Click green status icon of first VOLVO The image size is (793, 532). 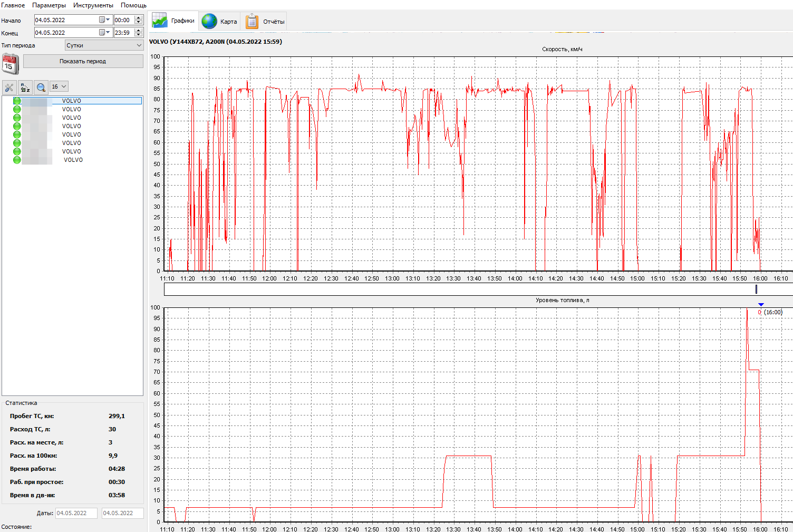click(x=17, y=101)
